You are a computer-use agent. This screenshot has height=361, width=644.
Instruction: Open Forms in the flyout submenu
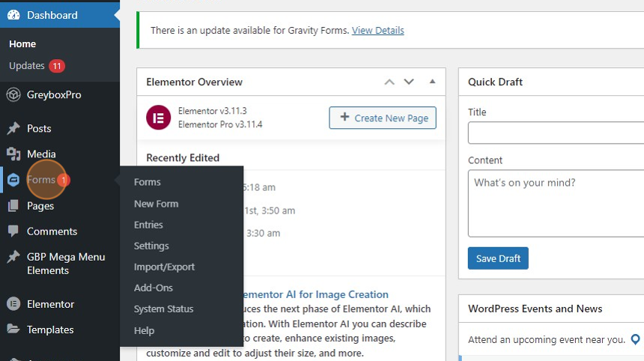147,182
